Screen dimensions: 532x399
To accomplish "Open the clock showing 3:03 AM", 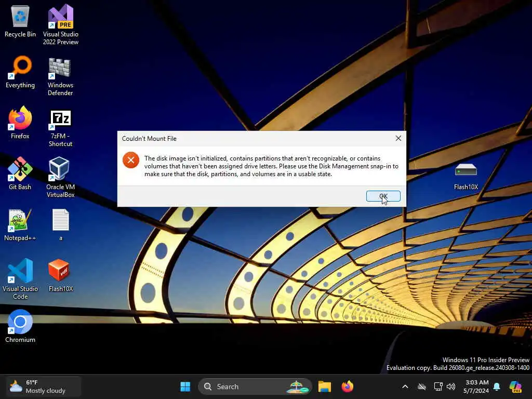I will pos(476,387).
